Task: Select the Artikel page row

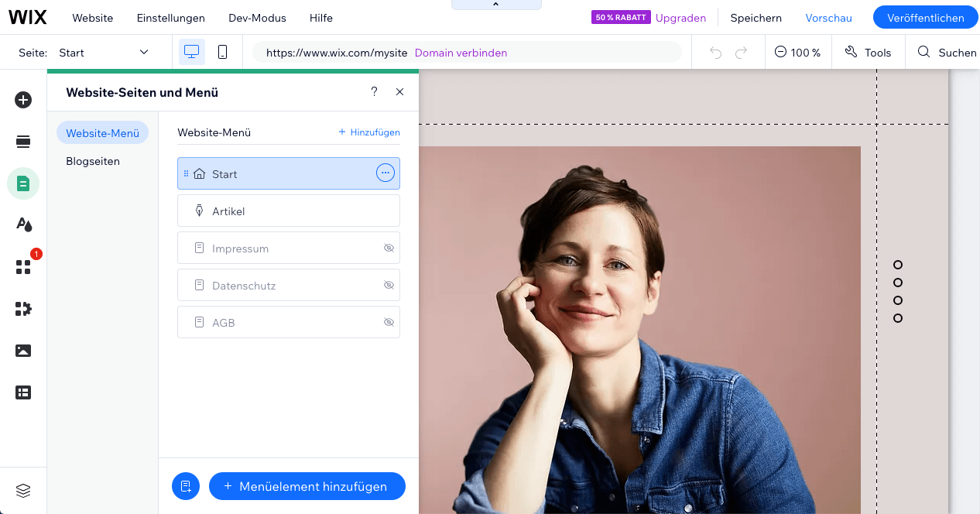Action: point(289,211)
